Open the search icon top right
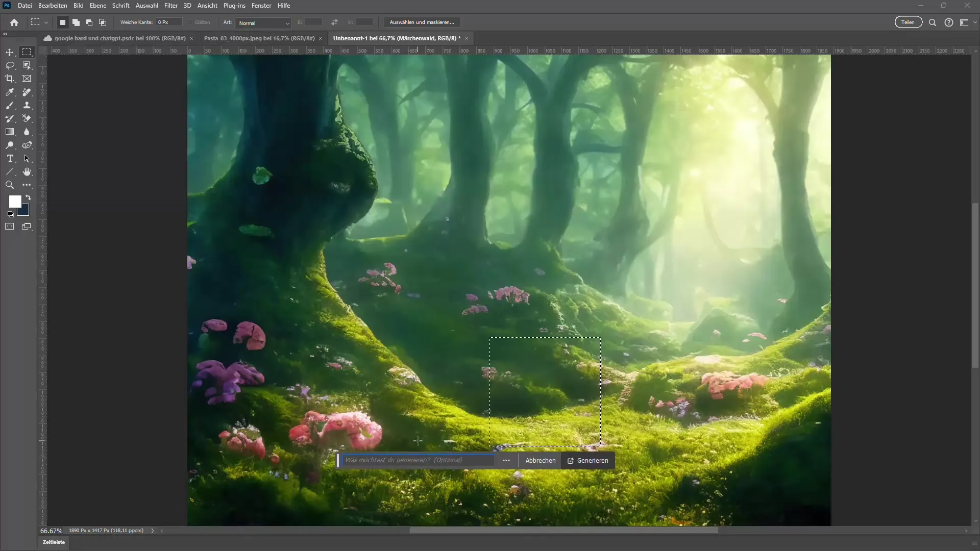This screenshot has width=980, height=551. coord(933,22)
